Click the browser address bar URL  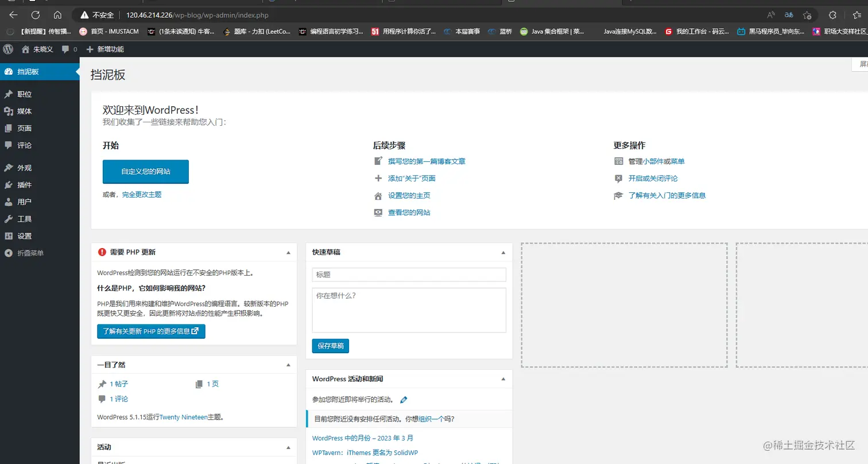pyautogui.click(x=197, y=16)
